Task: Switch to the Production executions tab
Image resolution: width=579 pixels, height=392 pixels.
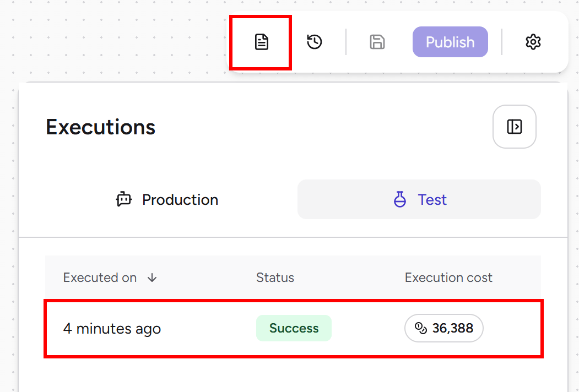Action: [167, 199]
